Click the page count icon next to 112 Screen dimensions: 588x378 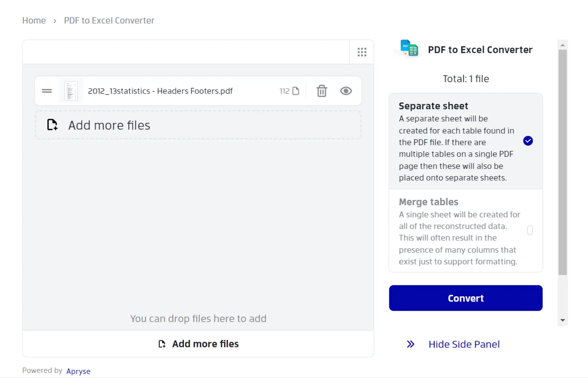tap(296, 91)
